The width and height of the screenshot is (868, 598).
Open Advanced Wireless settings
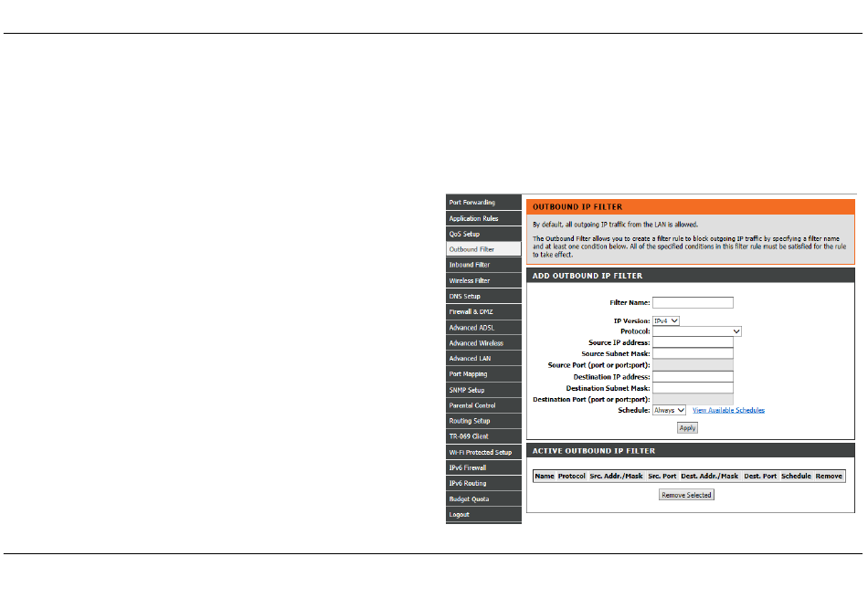(483, 343)
